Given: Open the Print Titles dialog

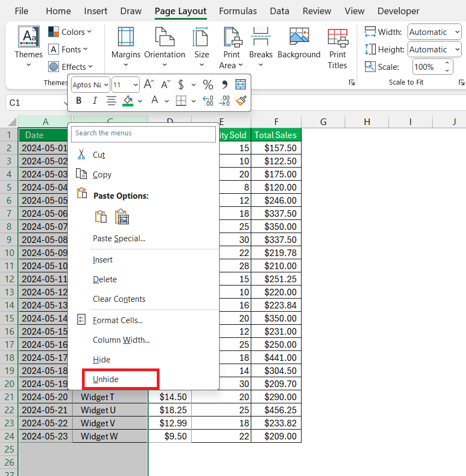Looking at the screenshot, I should (338, 49).
